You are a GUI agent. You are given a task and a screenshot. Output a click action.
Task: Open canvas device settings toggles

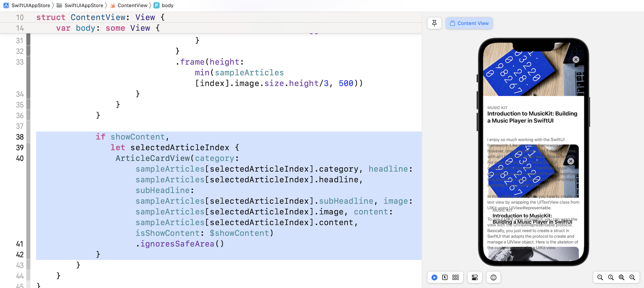475,277
